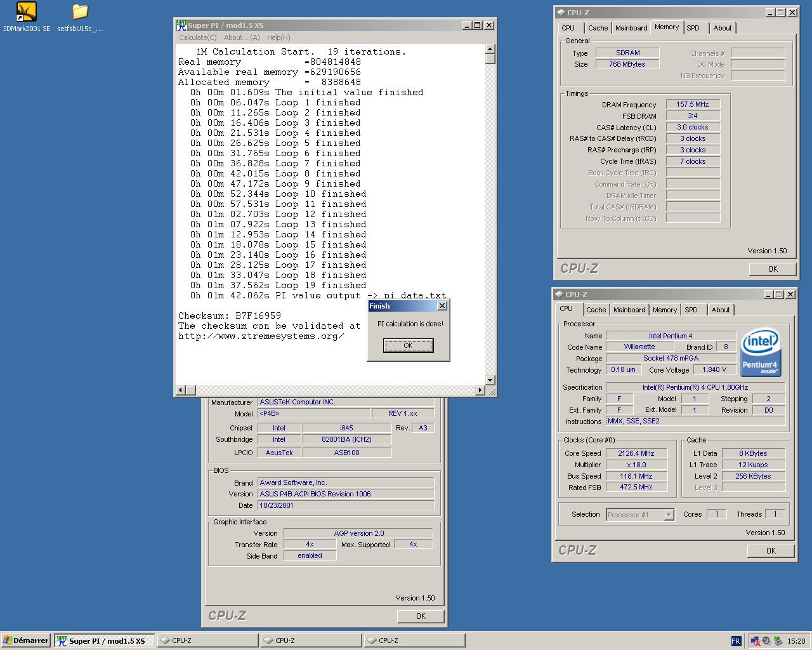Click the Super PI title bar icon
This screenshot has height=650, width=812.
[181, 25]
